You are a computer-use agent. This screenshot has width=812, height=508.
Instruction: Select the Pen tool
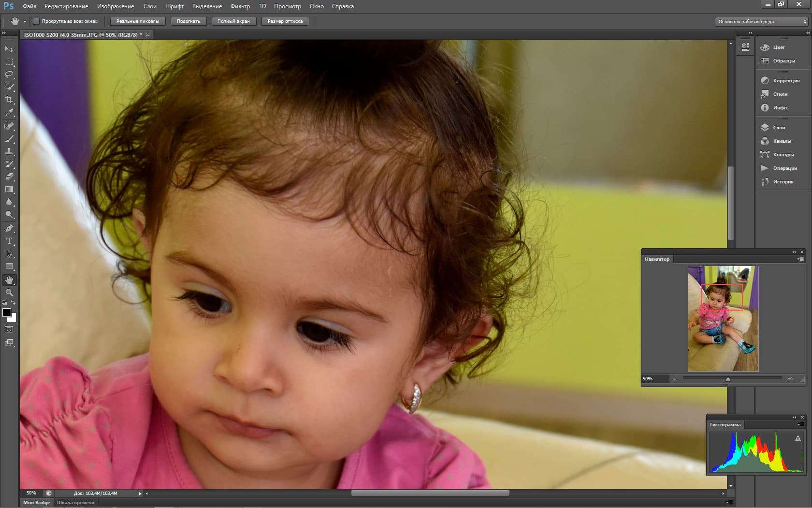pyautogui.click(x=9, y=228)
